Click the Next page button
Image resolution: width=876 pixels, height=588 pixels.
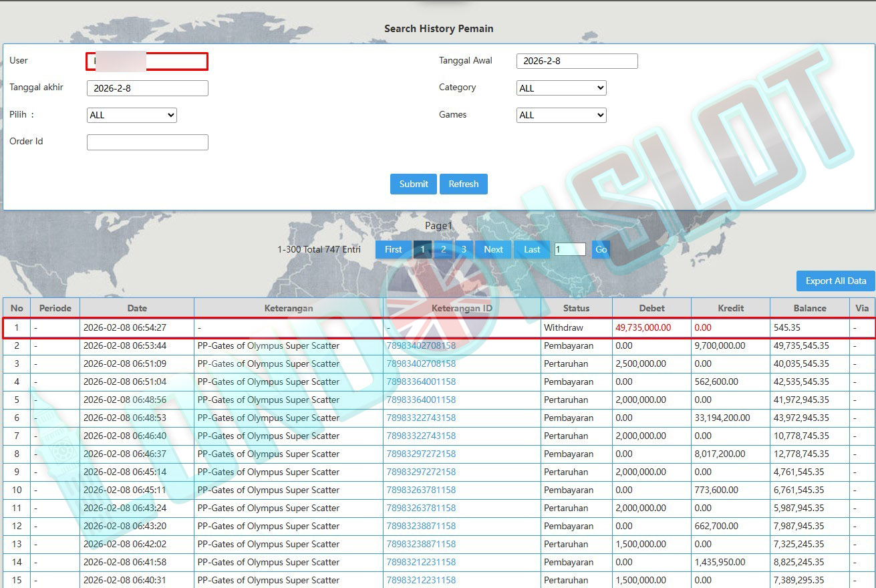point(493,249)
